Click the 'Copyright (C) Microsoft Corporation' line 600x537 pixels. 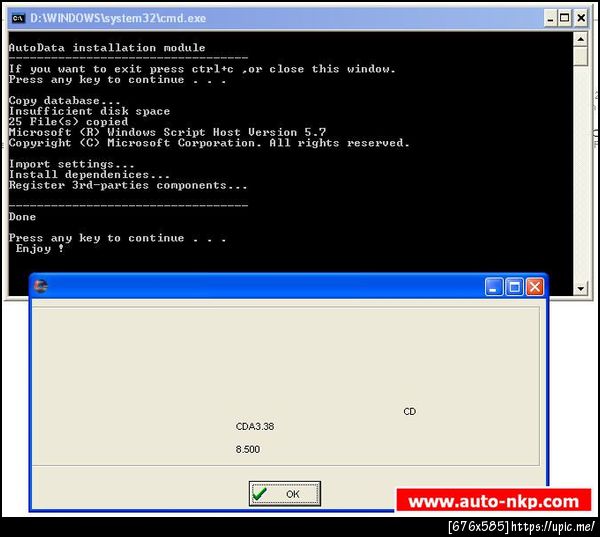209,143
